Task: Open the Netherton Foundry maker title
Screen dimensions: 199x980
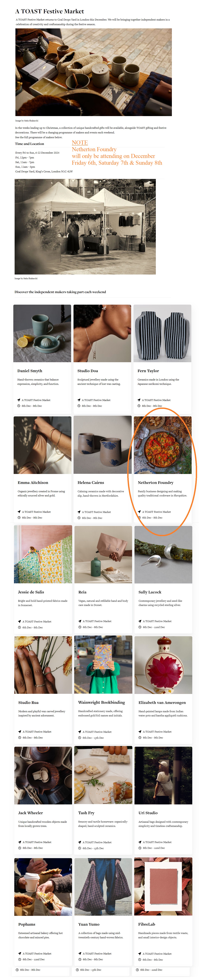Action: 156,482
